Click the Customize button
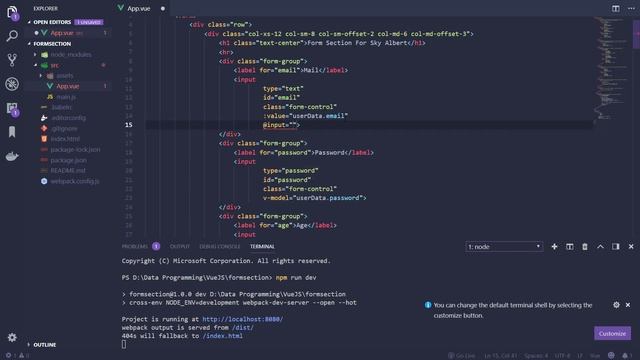 [612, 333]
